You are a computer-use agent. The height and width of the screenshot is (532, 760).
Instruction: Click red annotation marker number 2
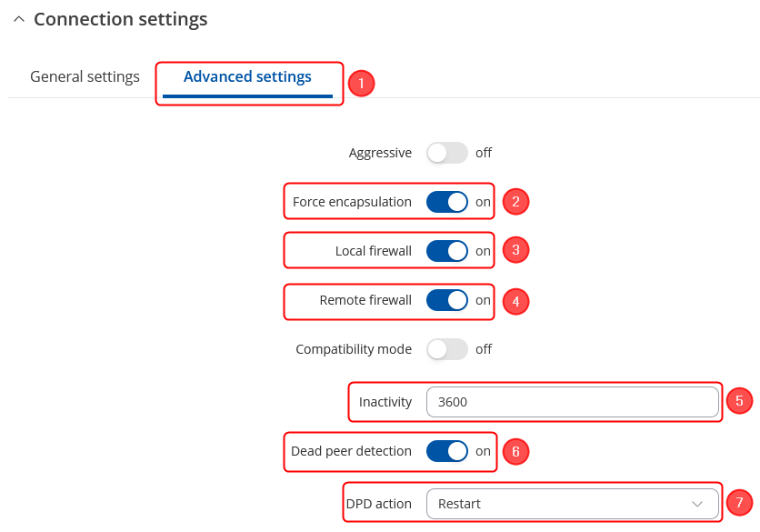[x=515, y=202]
